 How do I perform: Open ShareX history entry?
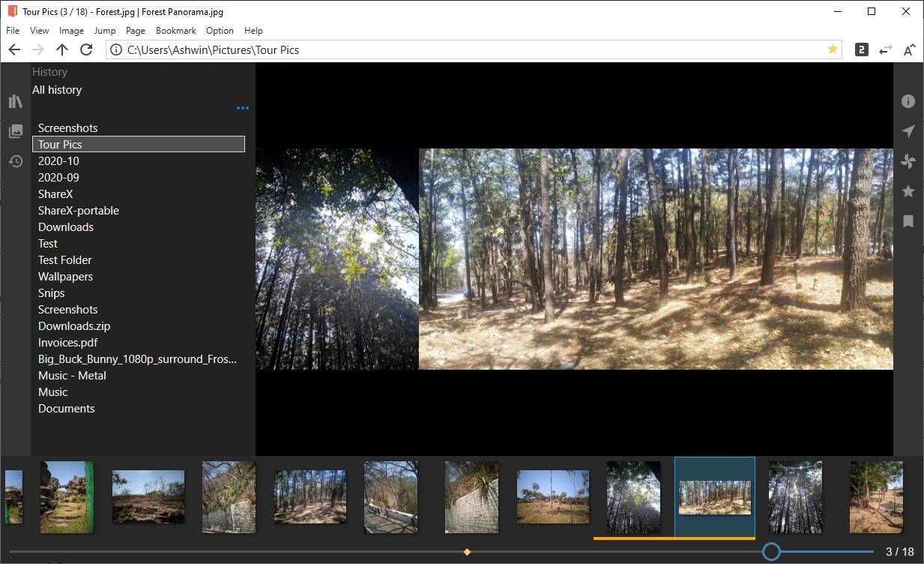tap(139, 194)
